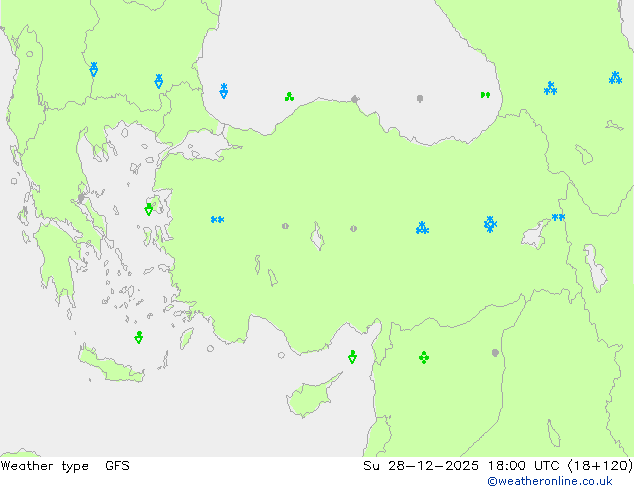Screen dimensions: 634x490
Task: Click the 'Weather type' label
Action: (44, 466)
